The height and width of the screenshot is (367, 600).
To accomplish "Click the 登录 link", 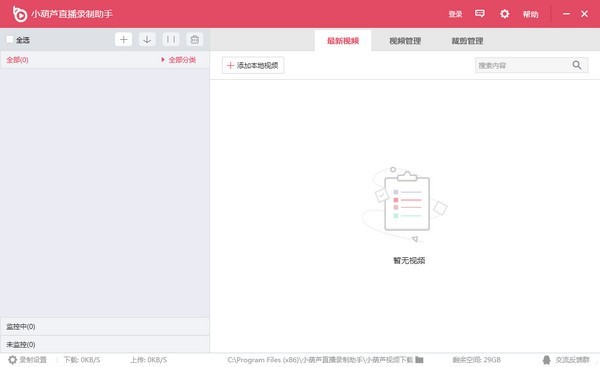I will 455,14.
